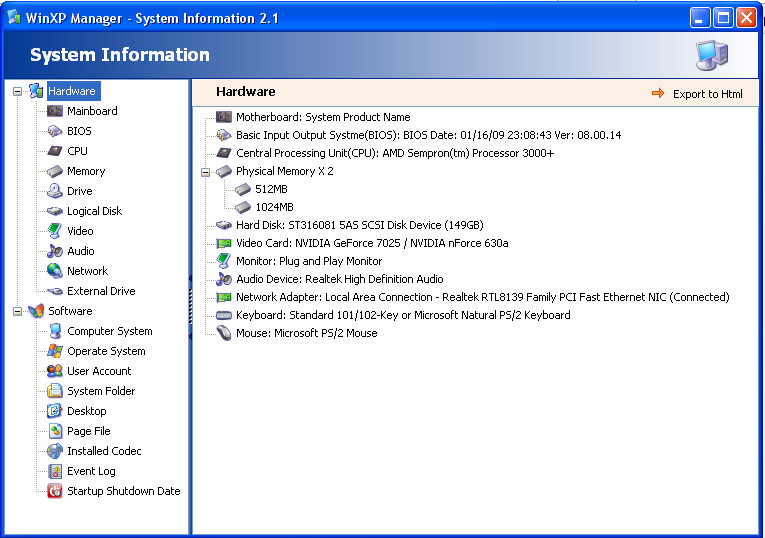
Task: Click the User Account people icon
Action: (x=55, y=371)
